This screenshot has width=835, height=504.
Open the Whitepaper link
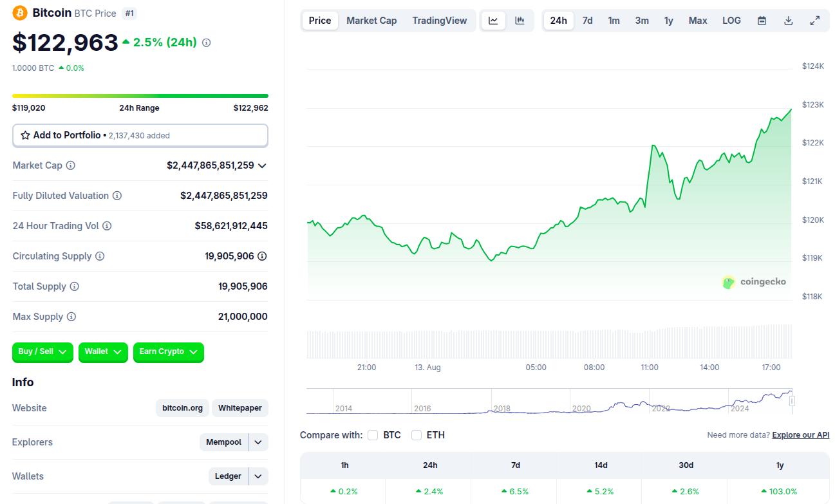(240, 408)
